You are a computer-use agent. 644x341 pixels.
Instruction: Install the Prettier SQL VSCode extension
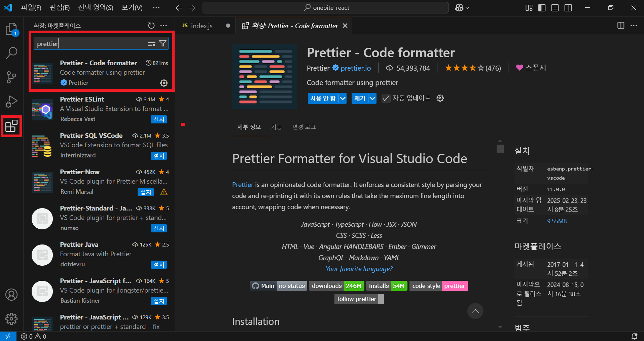159,156
